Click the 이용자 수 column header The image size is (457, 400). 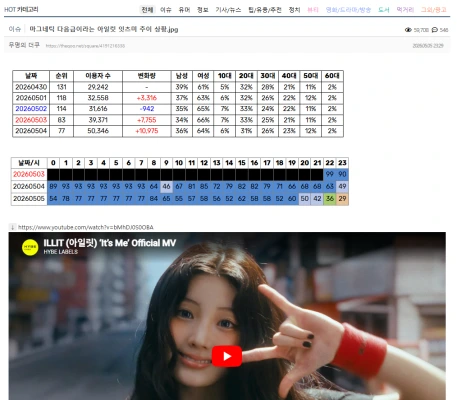click(x=98, y=76)
